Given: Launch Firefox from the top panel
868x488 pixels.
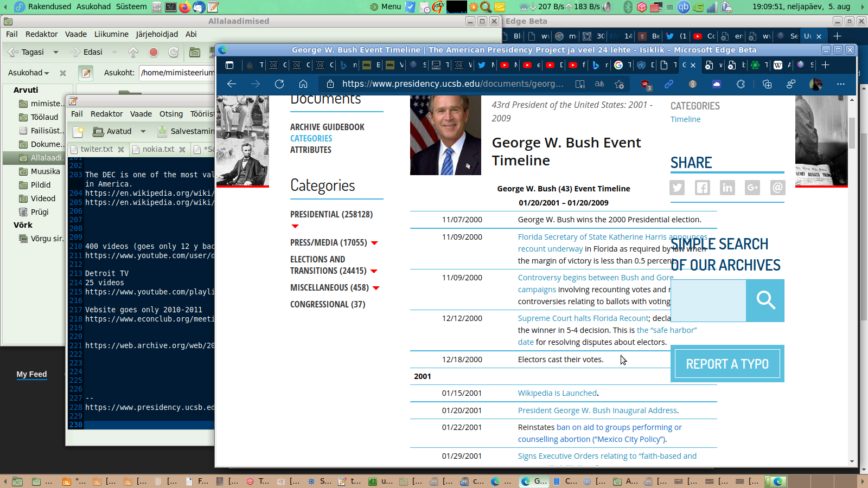Looking at the screenshot, I should click(x=184, y=7).
